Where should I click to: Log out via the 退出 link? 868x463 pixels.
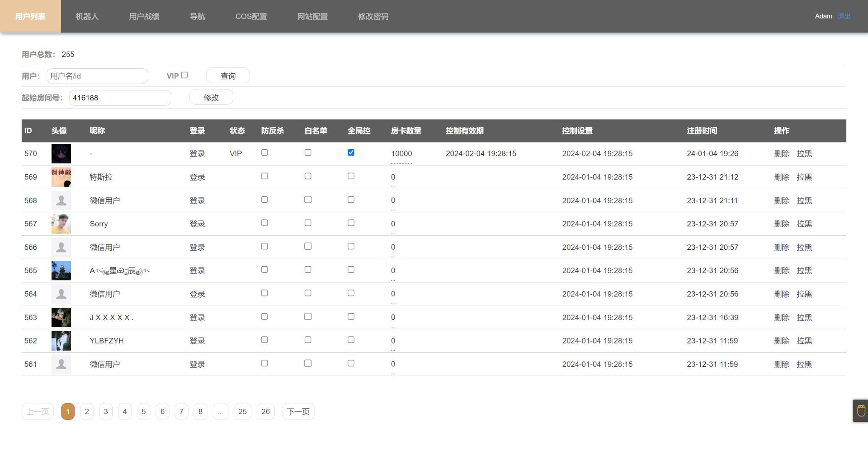tap(844, 16)
